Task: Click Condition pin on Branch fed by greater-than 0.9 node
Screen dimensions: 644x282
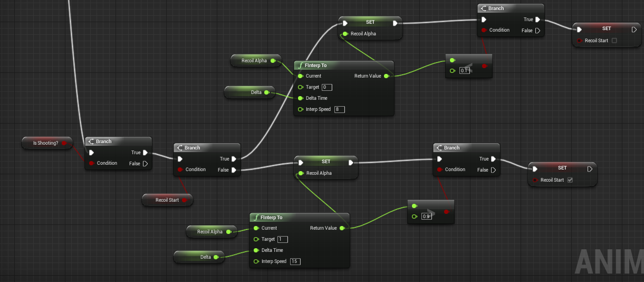Action: (x=440, y=170)
